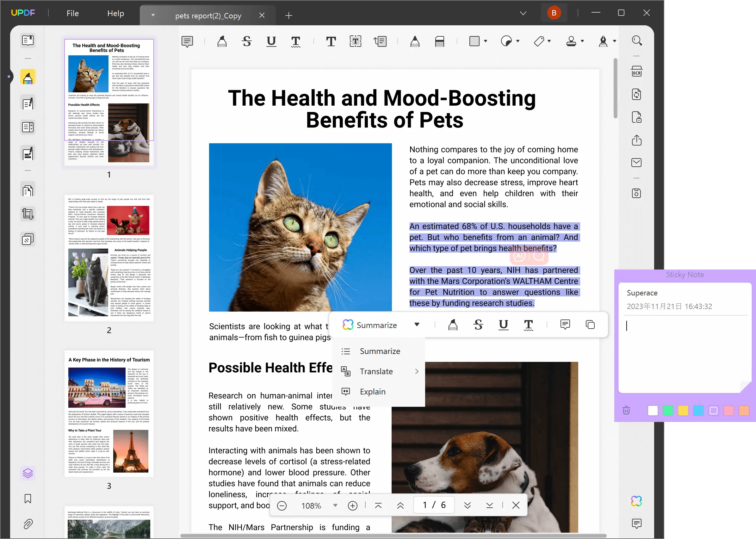
Task: Click the Explain option in AI menu
Action: [372, 391]
